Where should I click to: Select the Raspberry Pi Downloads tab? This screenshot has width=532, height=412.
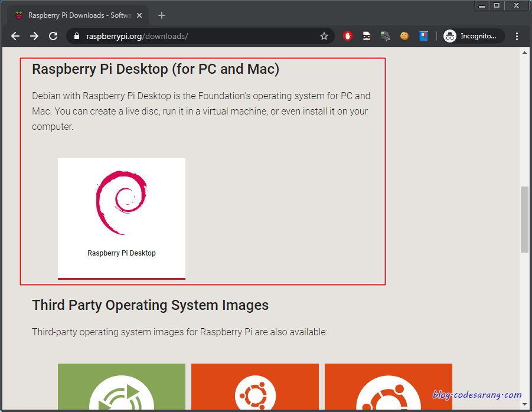coord(78,15)
